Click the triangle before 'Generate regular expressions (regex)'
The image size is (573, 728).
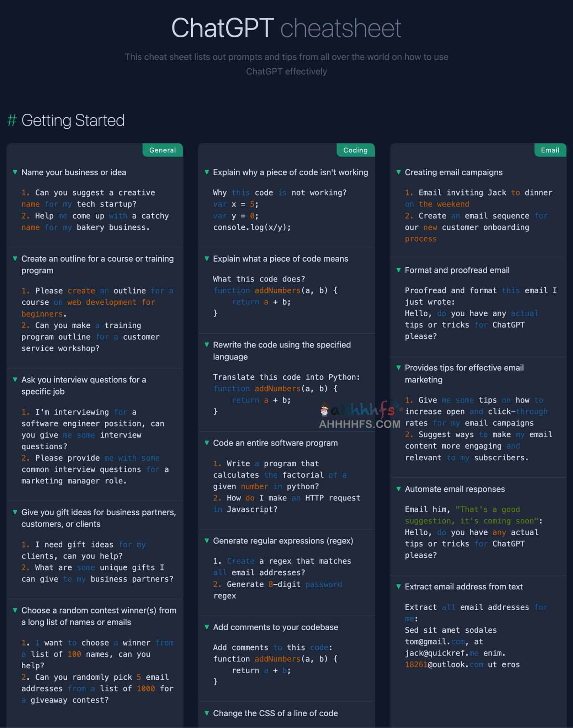point(207,541)
